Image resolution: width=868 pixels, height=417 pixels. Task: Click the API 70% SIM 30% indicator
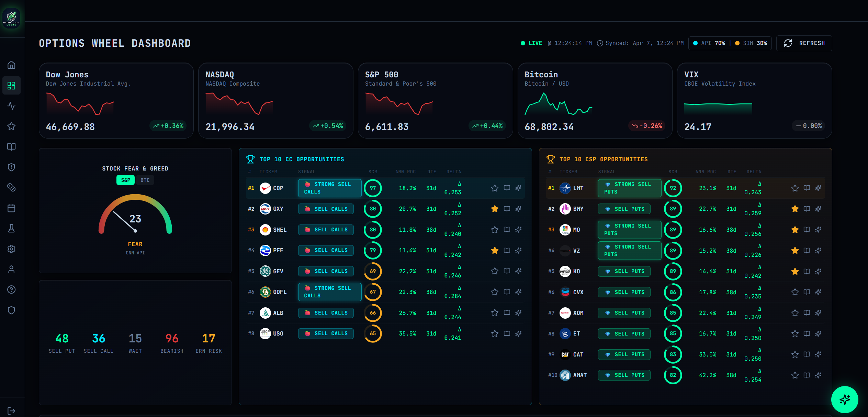click(x=730, y=43)
